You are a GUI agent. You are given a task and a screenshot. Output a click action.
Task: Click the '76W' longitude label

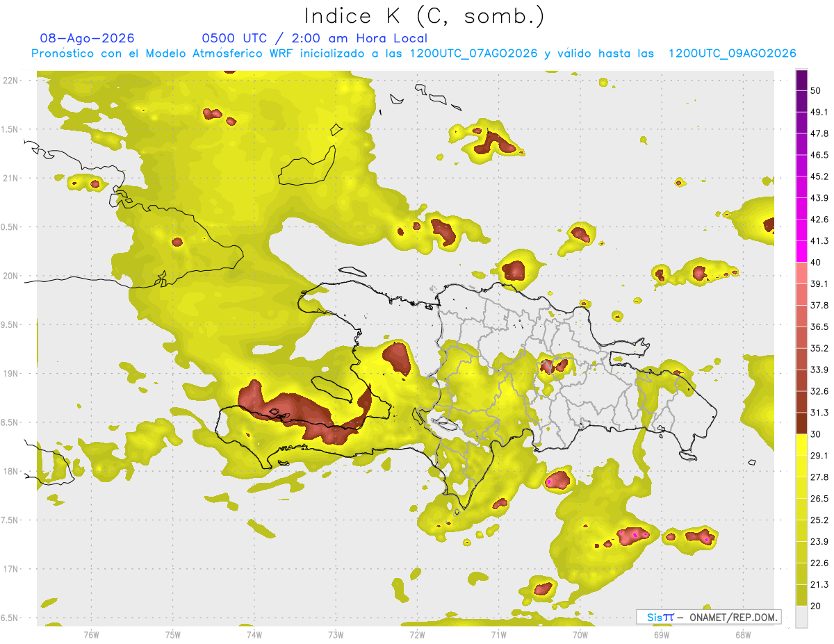(x=91, y=634)
